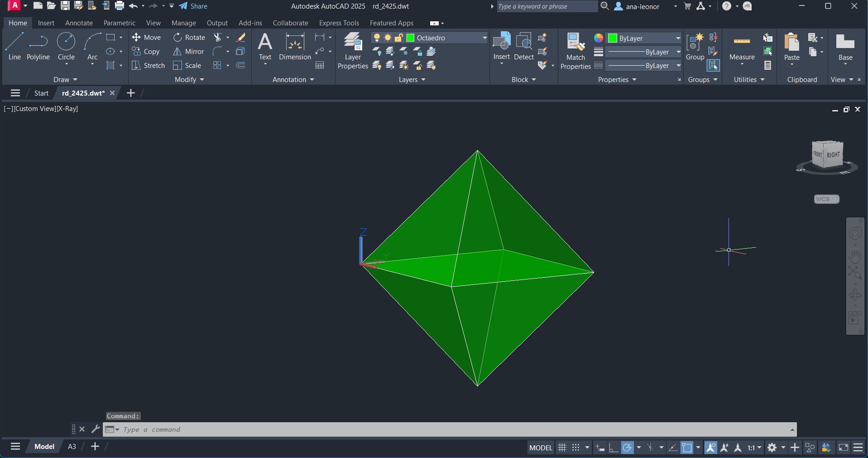Open the Layer Properties manager
868x458 pixels.
coord(353,51)
